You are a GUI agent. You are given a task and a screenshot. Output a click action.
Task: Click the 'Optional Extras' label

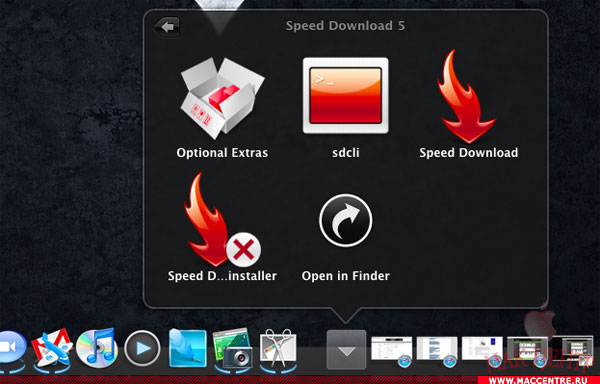point(222,153)
